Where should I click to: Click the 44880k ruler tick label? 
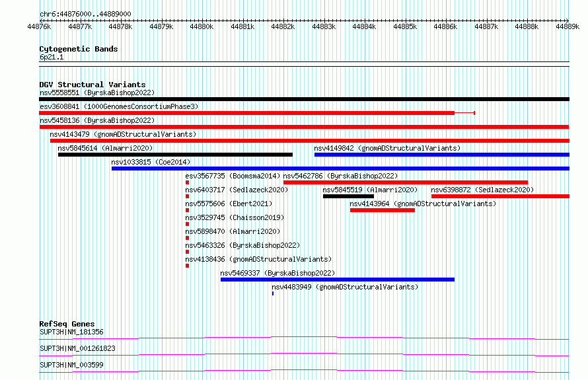202,26
